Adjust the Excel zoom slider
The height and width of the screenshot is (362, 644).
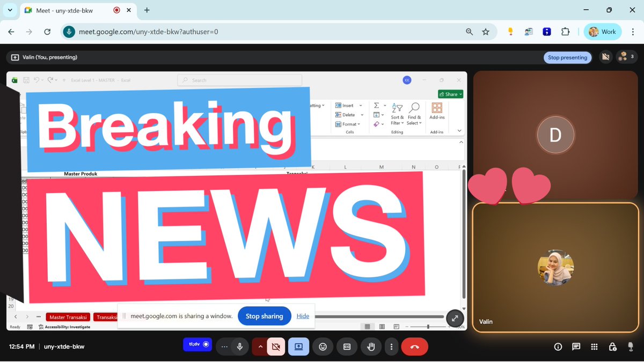(x=428, y=327)
